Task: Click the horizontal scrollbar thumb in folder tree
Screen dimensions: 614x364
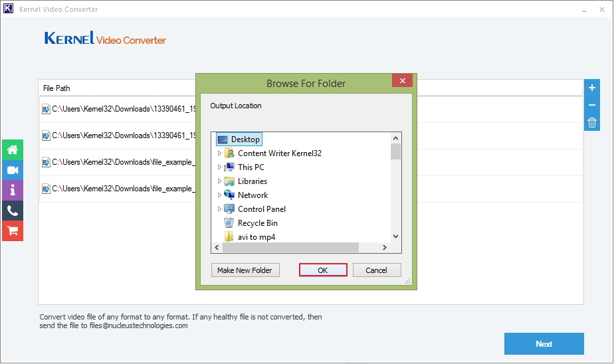Action: coord(290,247)
